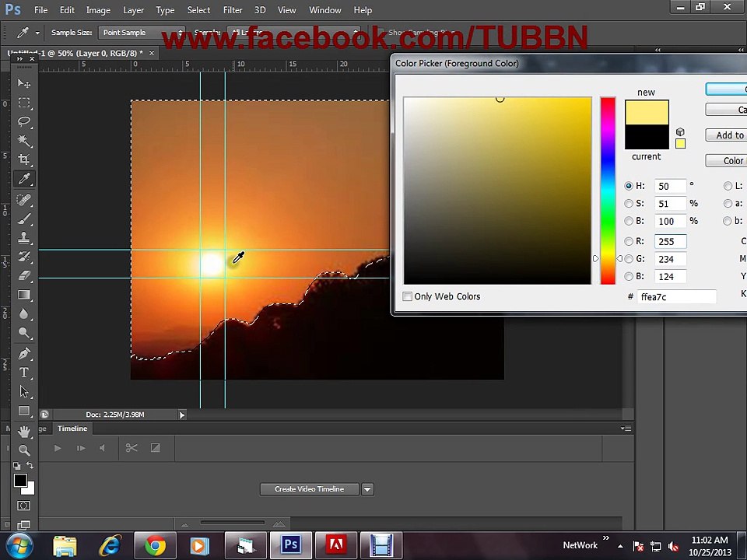The image size is (747, 560).
Task: Click the split at playhead scissors icon
Action: pyautogui.click(x=132, y=448)
